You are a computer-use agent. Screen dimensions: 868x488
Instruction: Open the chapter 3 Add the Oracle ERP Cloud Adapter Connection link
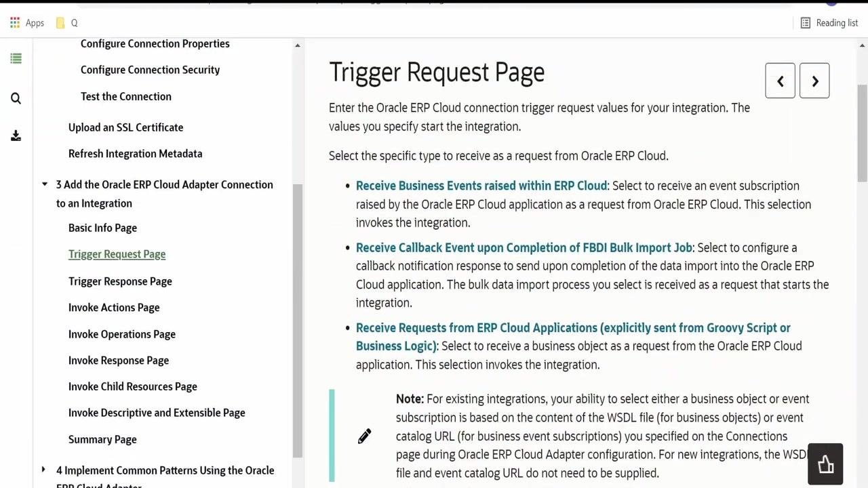click(x=164, y=194)
